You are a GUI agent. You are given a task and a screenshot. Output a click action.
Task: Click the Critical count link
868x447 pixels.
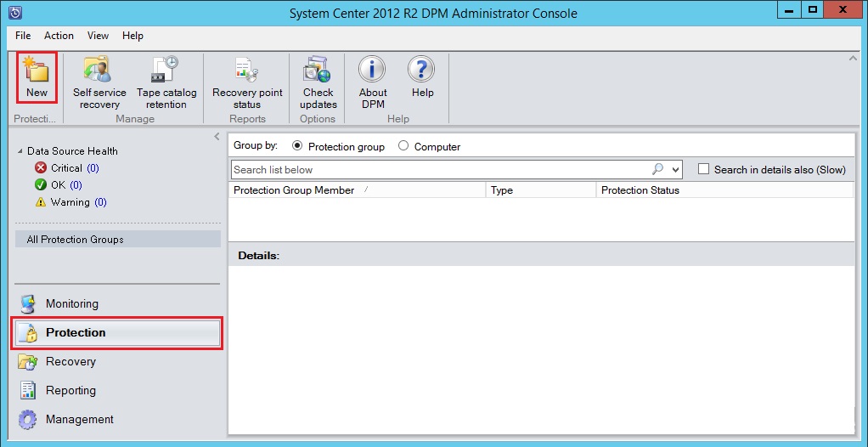[93, 168]
